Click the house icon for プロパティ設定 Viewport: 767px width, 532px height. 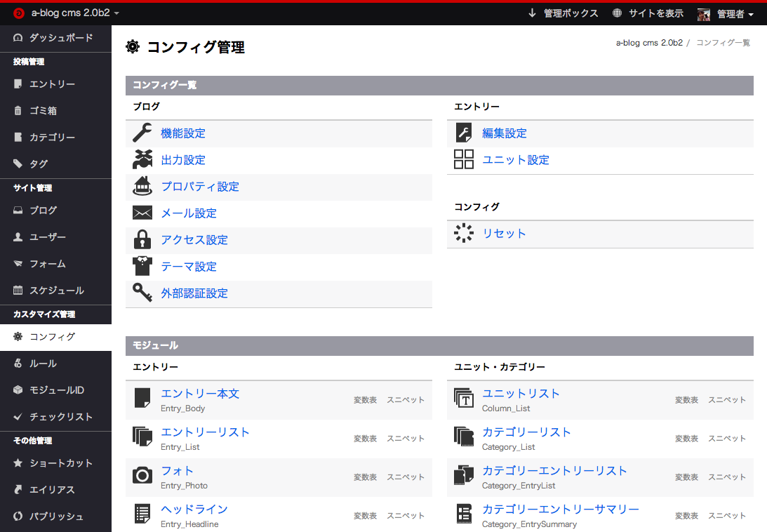coord(142,187)
